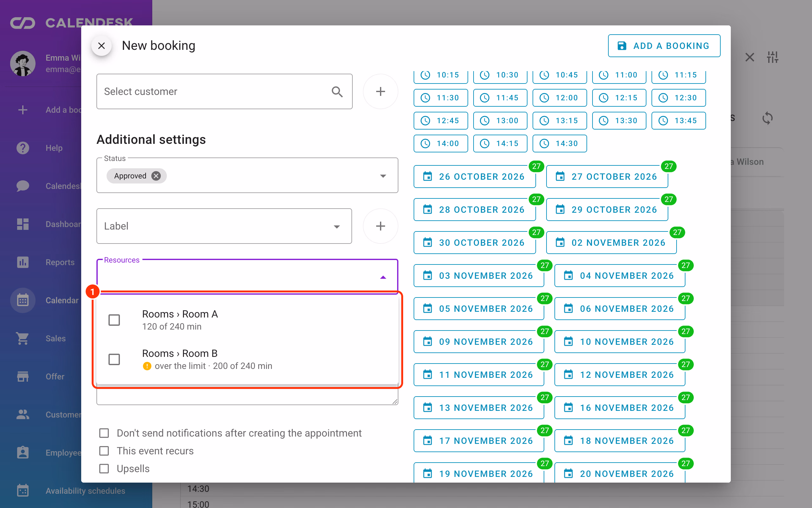Viewport: 812px width, 508px height.
Task: Open the Label dropdown
Action: (x=224, y=226)
